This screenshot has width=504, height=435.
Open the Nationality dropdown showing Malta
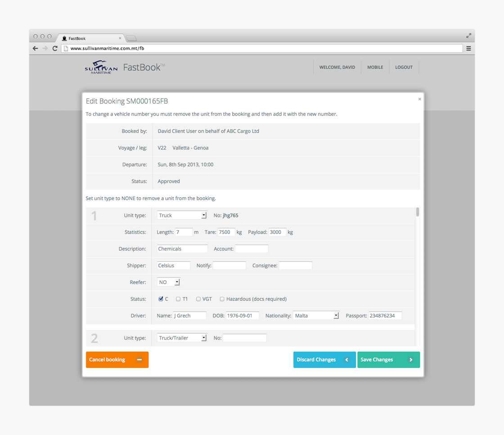[316, 316]
